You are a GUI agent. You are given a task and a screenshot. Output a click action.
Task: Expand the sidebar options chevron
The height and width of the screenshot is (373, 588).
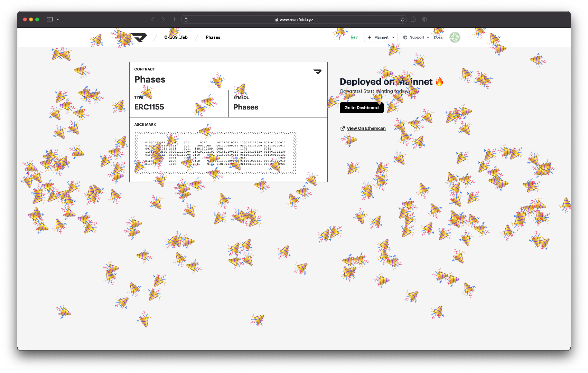click(x=58, y=19)
